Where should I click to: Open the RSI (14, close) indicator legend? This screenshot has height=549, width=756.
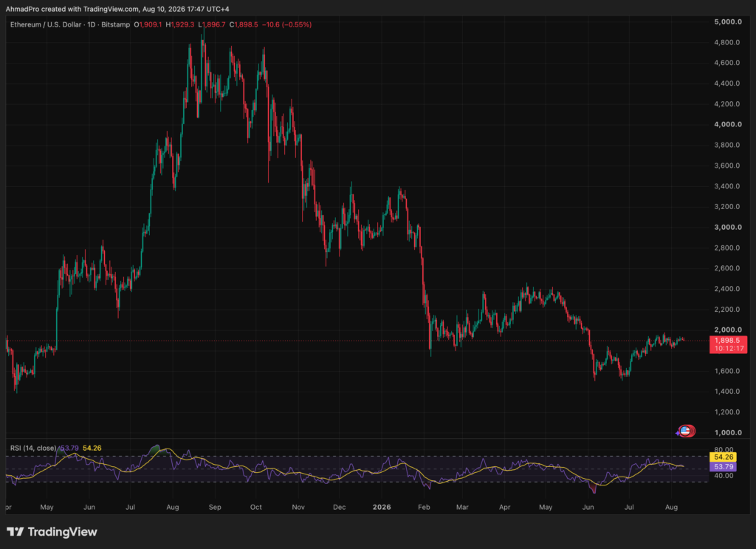[33, 449]
